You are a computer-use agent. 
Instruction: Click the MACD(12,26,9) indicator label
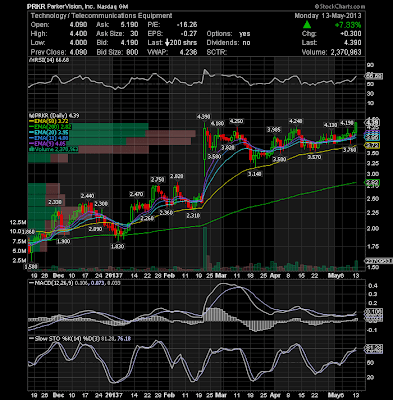tap(74, 283)
